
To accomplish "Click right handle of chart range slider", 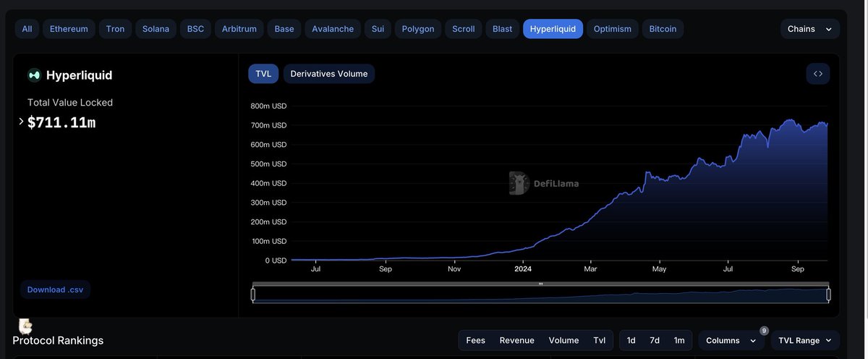I will [828, 294].
